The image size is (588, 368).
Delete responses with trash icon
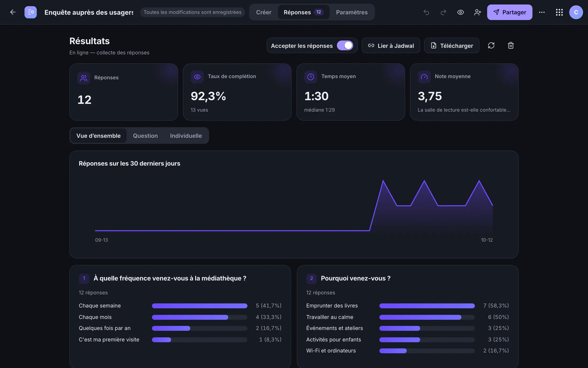[510, 45]
